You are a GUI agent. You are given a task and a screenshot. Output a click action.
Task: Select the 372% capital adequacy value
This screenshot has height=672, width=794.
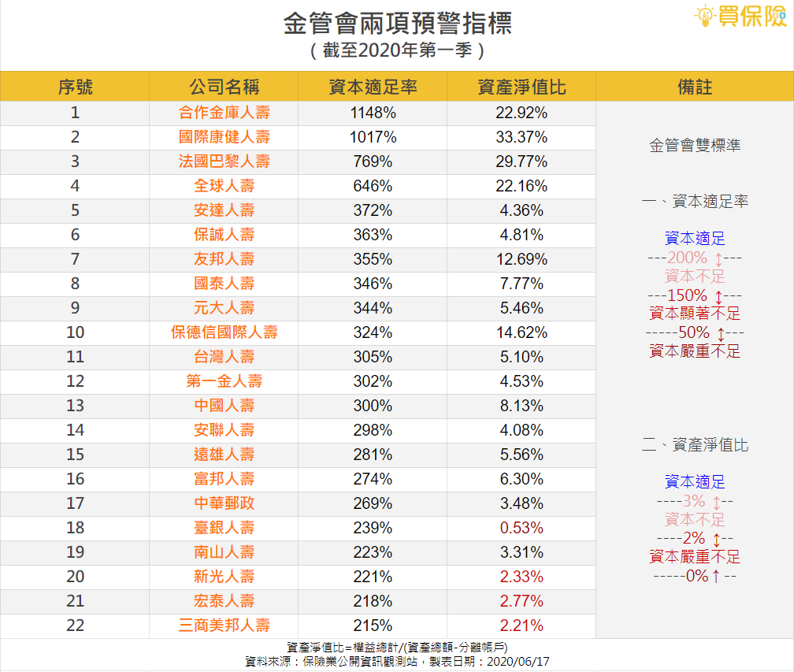[373, 210]
